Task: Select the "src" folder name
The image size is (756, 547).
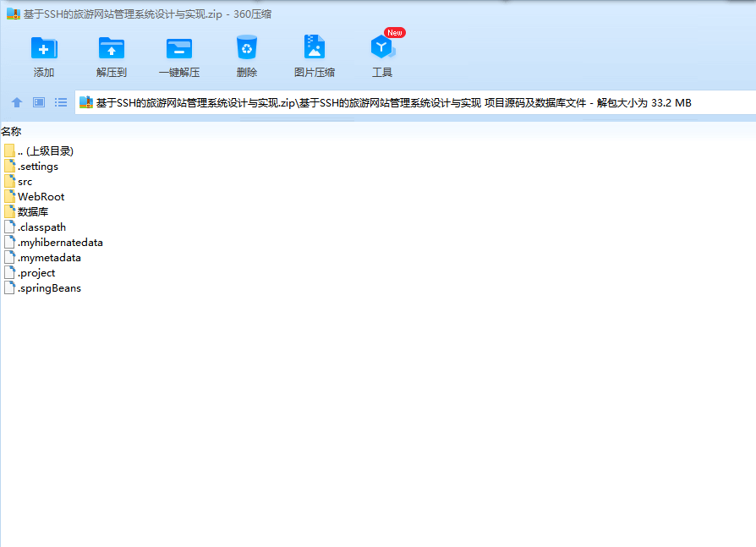Action: pos(25,182)
